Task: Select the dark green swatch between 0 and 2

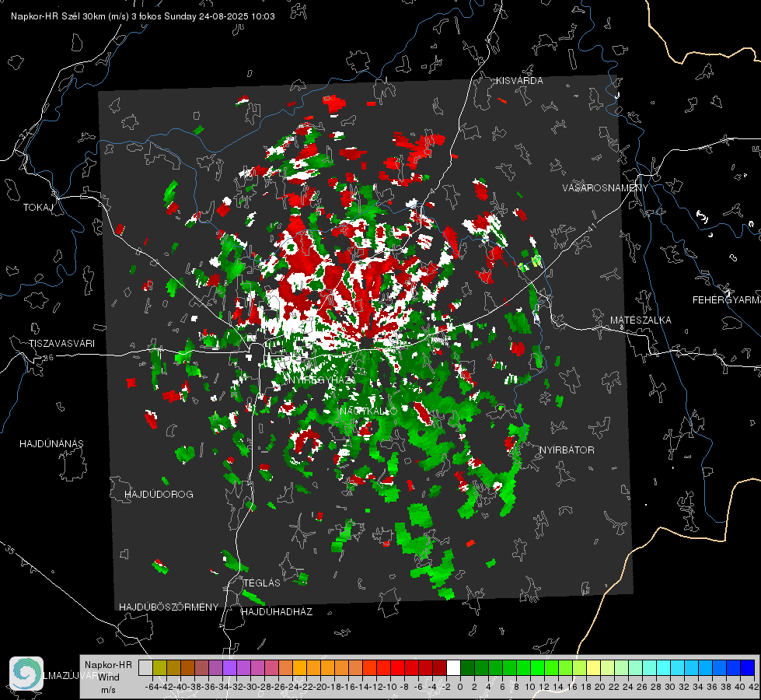Action: (x=467, y=667)
